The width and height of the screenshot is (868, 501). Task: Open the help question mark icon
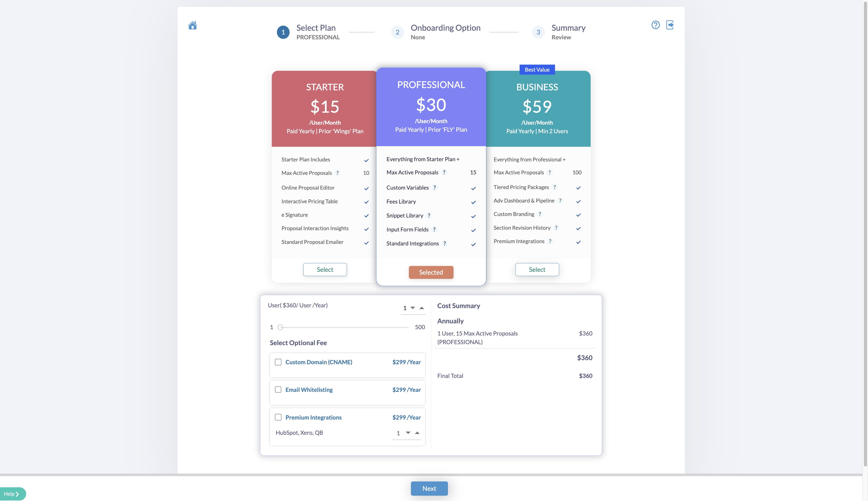pyautogui.click(x=655, y=24)
